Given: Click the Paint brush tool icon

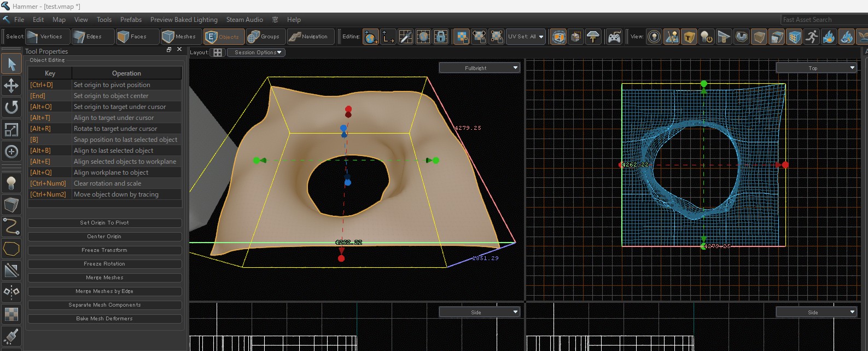Looking at the screenshot, I should point(11,336).
